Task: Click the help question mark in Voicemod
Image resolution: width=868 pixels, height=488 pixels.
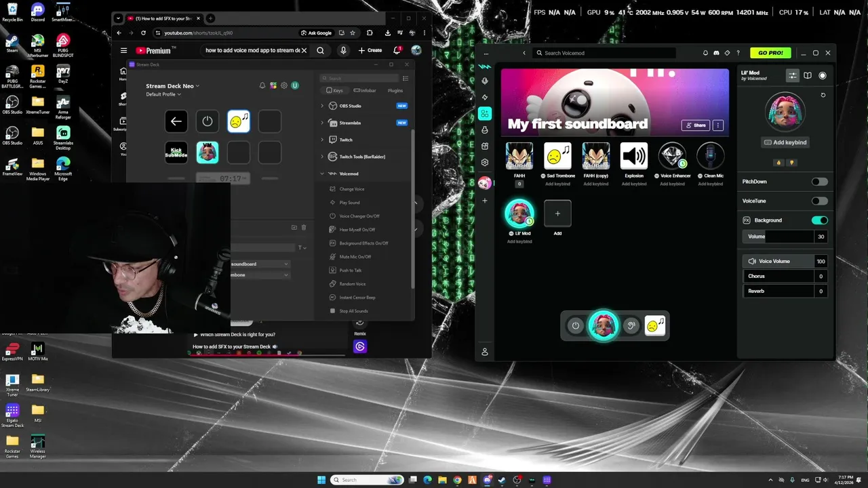Action: pyautogui.click(x=738, y=53)
